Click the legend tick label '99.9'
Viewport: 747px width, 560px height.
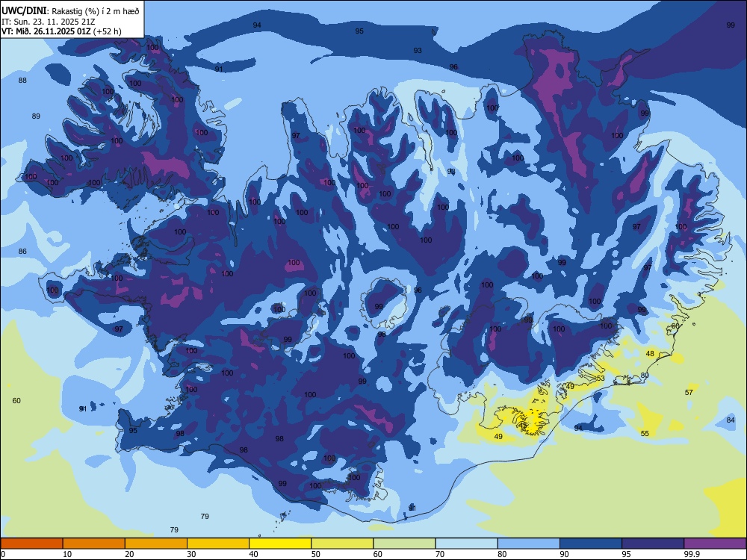click(692, 554)
